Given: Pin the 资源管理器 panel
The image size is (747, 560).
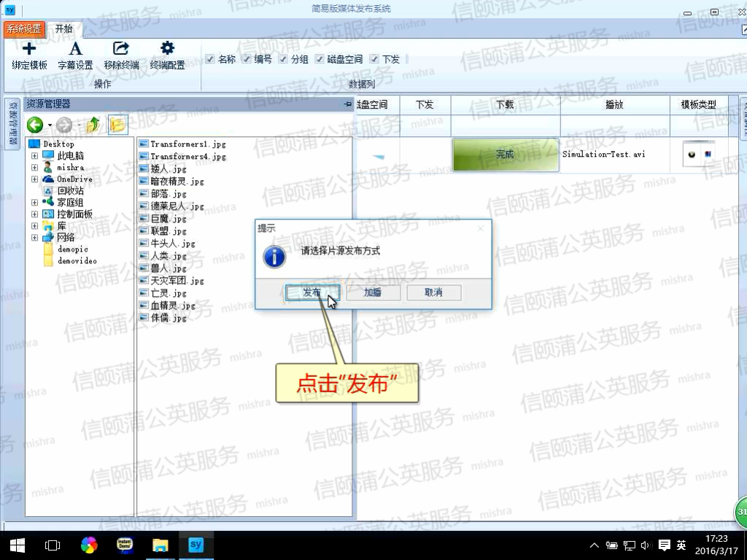Looking at the screenshot, I should [x=347, y=105].
